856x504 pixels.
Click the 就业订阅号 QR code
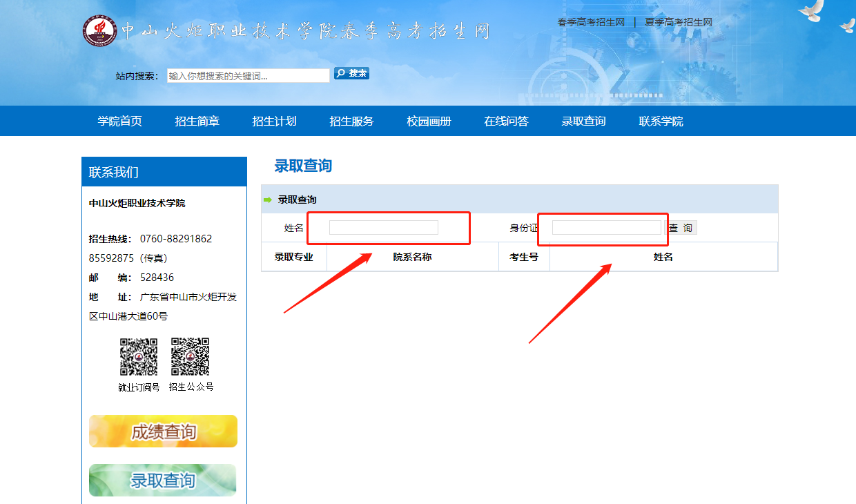point(139,356)
